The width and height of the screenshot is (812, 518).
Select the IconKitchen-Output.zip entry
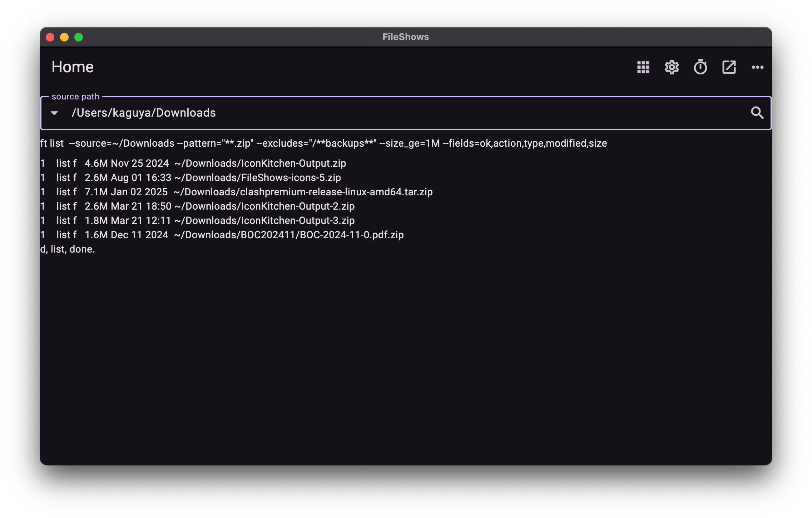point(260,163)
